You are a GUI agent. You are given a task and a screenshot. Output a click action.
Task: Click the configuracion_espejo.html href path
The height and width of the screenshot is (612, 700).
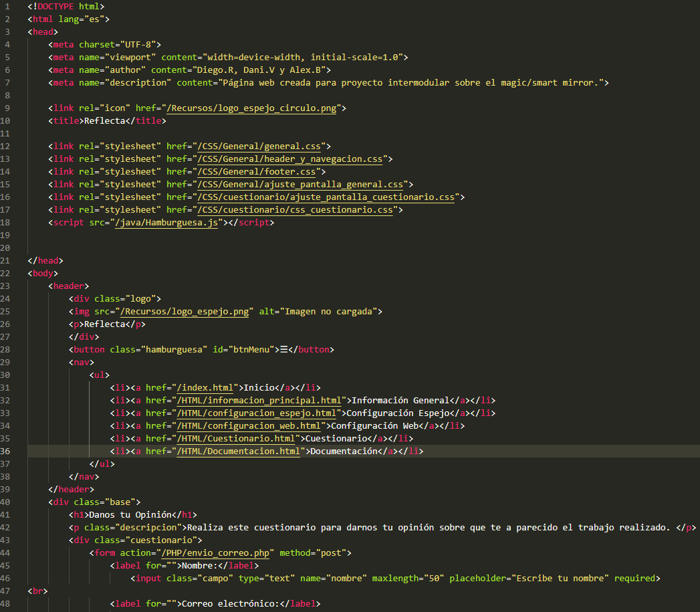tap(256, 413)
